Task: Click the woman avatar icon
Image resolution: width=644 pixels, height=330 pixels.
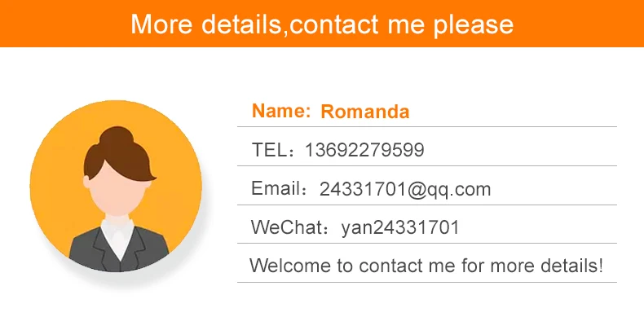Action: pos(116,186)
